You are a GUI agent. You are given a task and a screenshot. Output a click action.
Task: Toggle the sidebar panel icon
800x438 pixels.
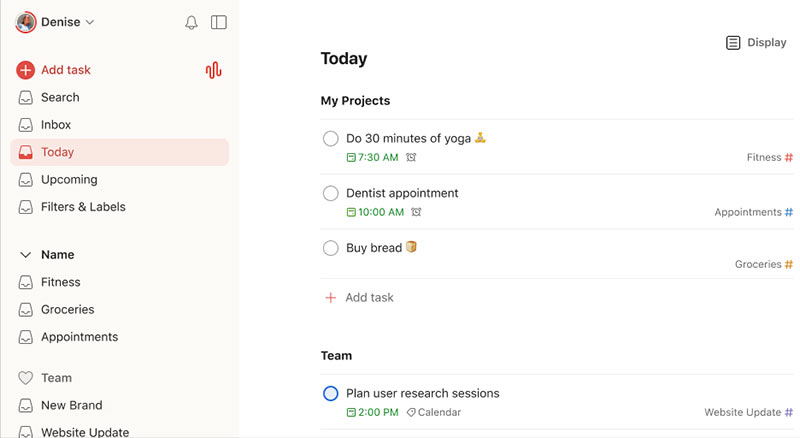pos(219,23)
